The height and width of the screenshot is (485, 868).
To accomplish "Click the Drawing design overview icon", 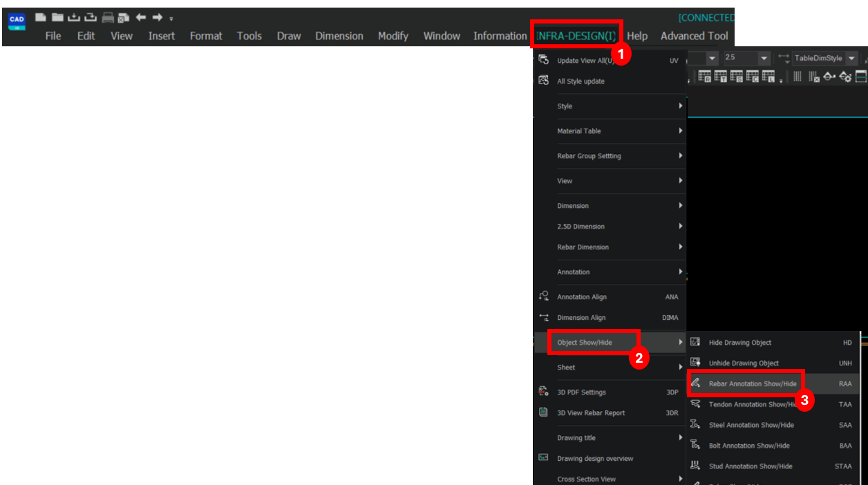I will [544, 458].
